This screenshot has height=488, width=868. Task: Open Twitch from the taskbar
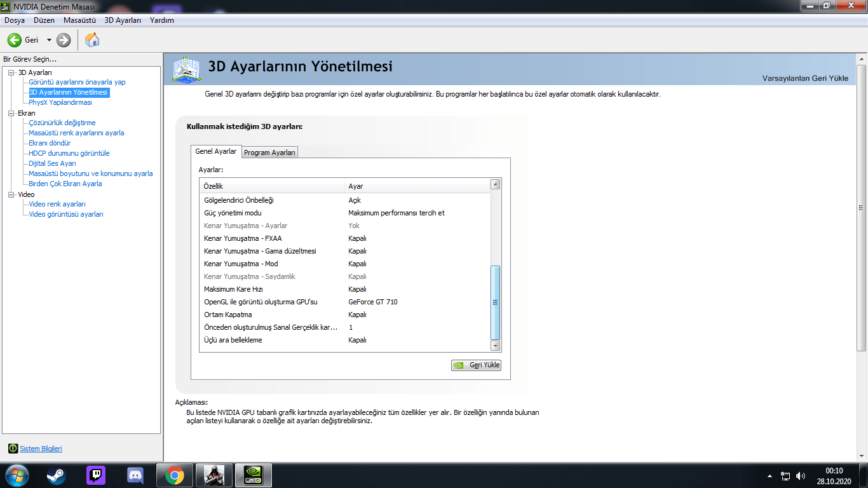(x=96, y=475)
